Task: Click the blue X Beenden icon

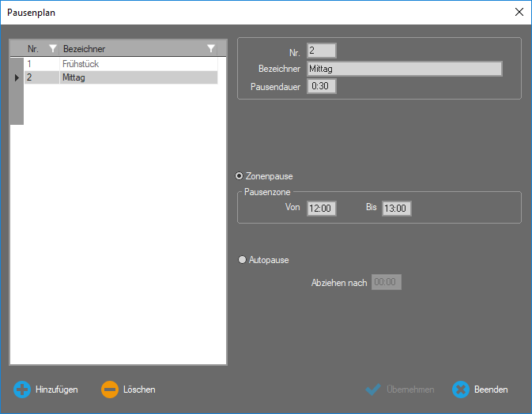Action: pyautogui.click(x=461, y=390)
